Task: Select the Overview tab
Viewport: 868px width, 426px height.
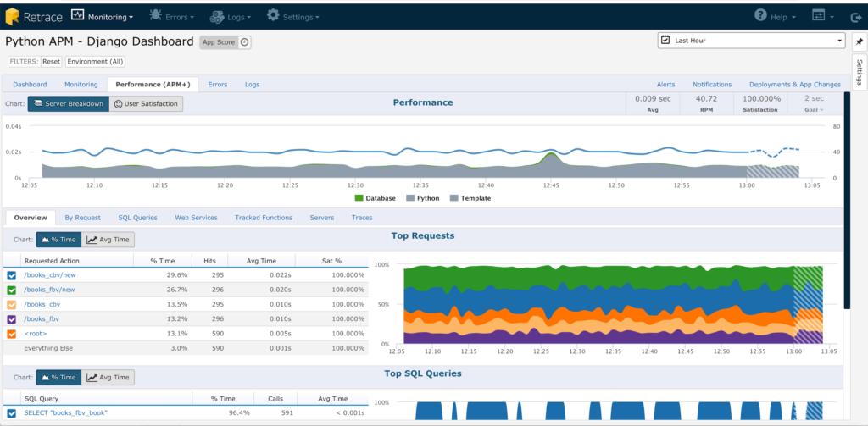Action: [30, 218]
